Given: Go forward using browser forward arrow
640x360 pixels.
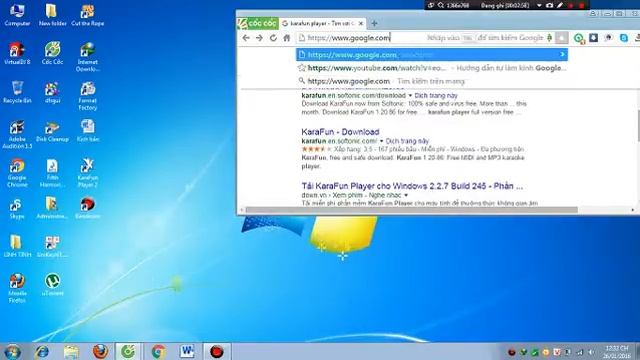Looking at the screenshot, I should pyautogui.click(x=259, y=38).
